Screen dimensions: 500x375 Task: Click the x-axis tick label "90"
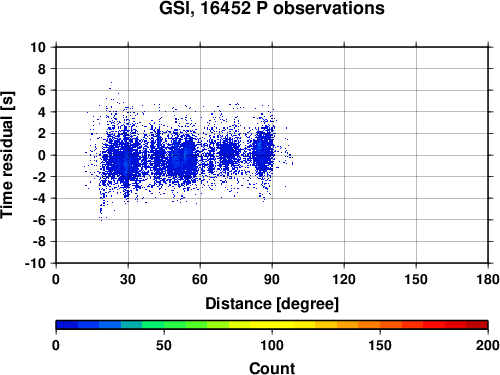coord(272,279)
